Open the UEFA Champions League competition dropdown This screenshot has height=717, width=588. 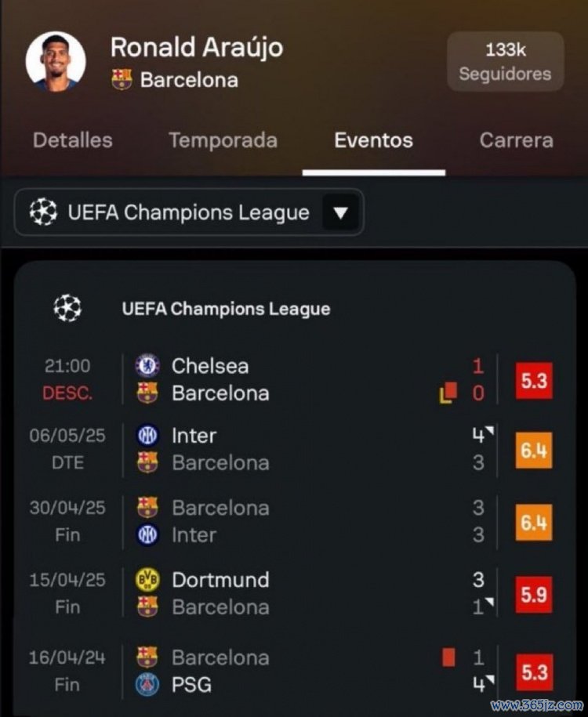[x=188, y=212]
